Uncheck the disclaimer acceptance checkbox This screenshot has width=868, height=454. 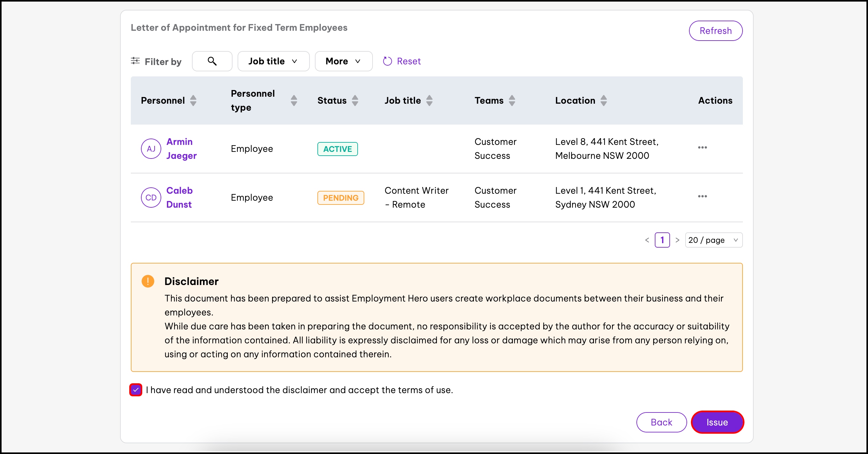click(136, 390)
